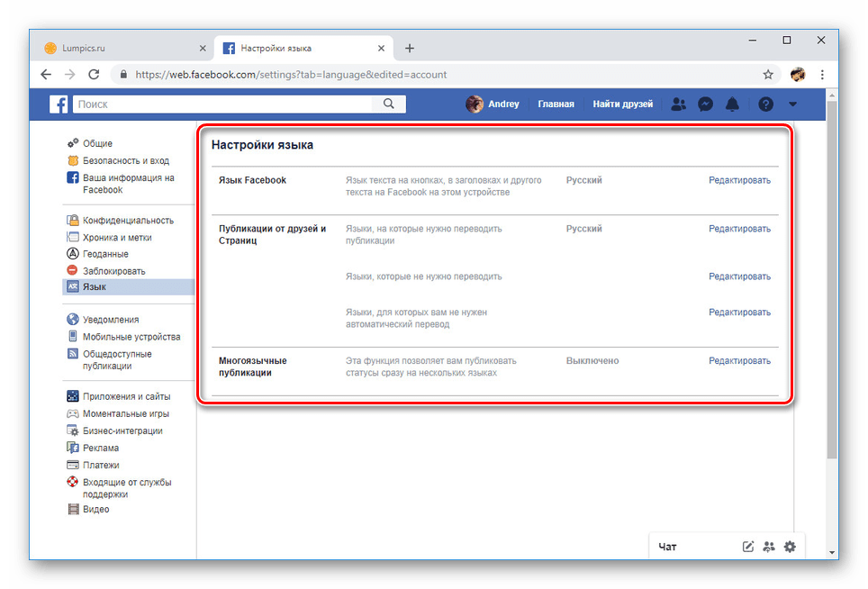
Task: Maximize the browser window
Action: click(x=787, y=41)
